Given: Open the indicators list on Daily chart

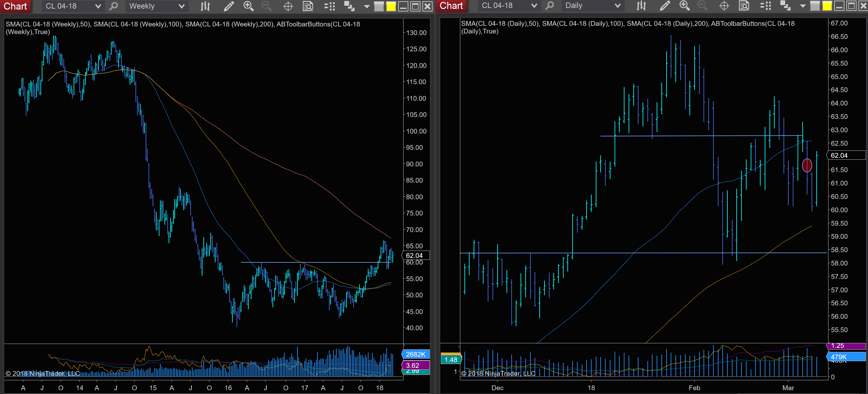Looking at the screenshot, I should click(765, 5).
